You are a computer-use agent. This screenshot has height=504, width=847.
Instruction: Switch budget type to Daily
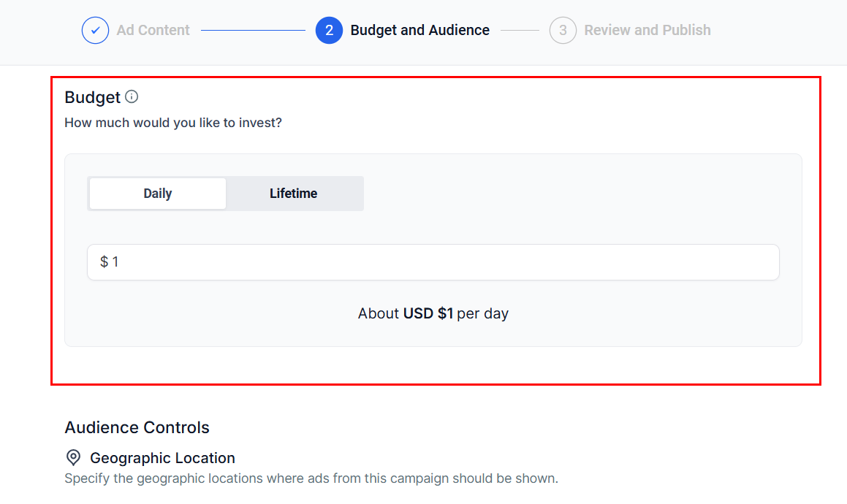(158, 194)
